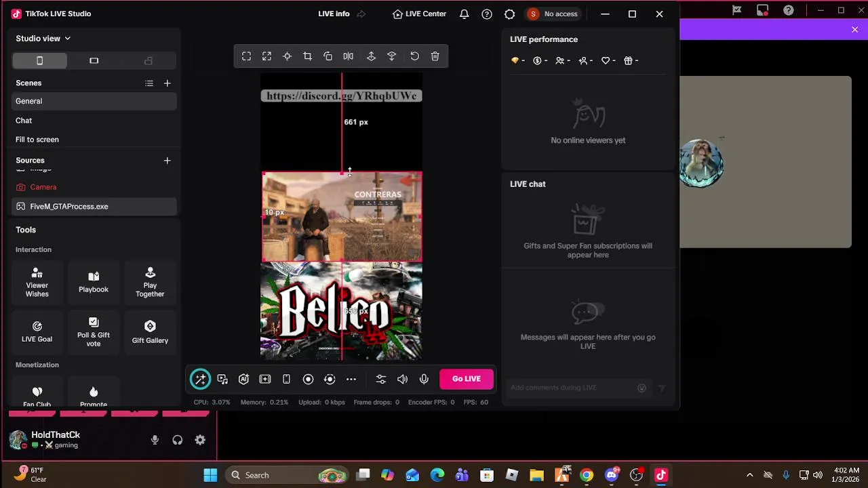Select the game capture in preview
This screenshot has width=868, height=488.
[x=342, y=217]
